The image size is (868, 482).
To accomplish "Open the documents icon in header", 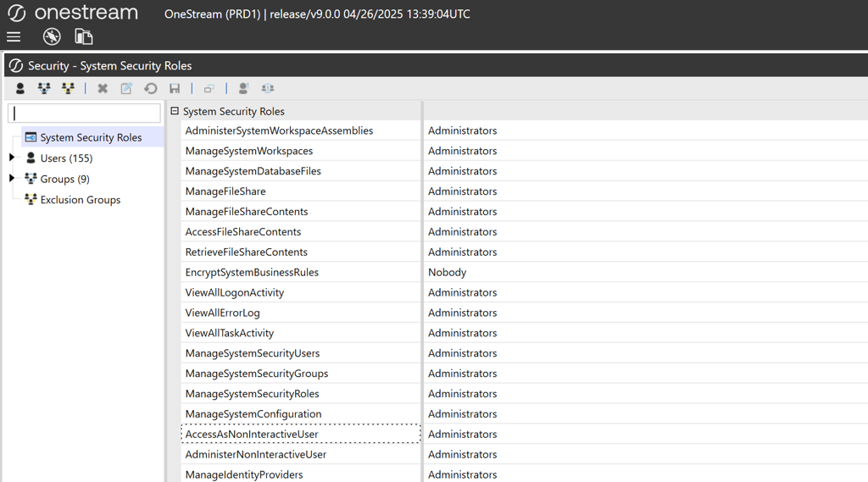I will click(x=83, y=36).
